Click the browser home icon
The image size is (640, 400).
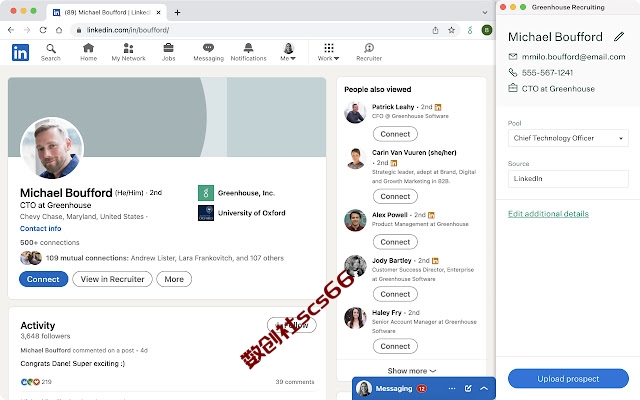(x=59, y=30)
